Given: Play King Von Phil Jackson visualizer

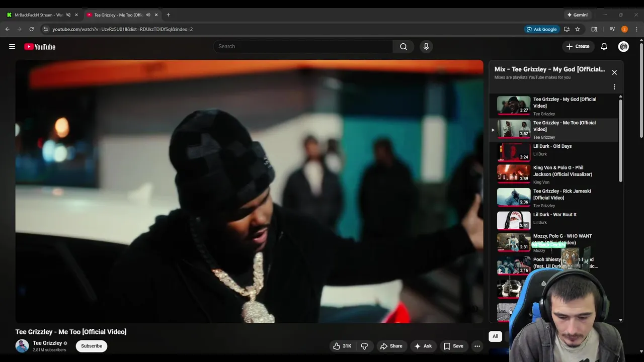Looking at the screenshot, I should (554, 174).
